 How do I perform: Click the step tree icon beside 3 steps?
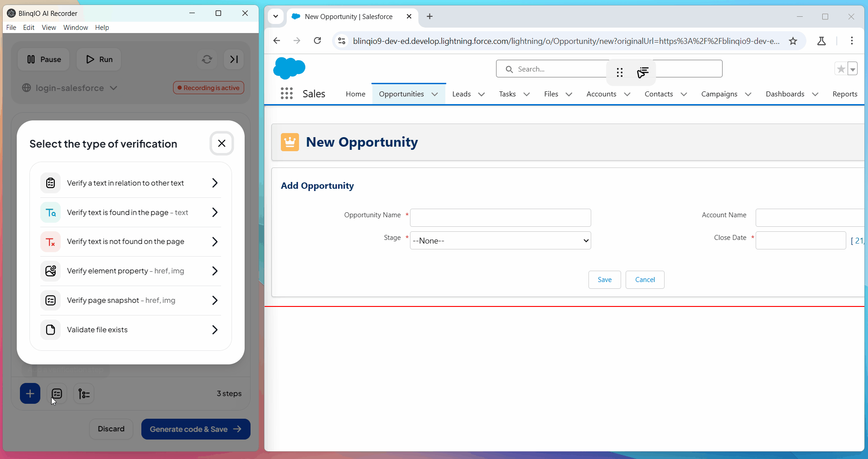[84, 393]
